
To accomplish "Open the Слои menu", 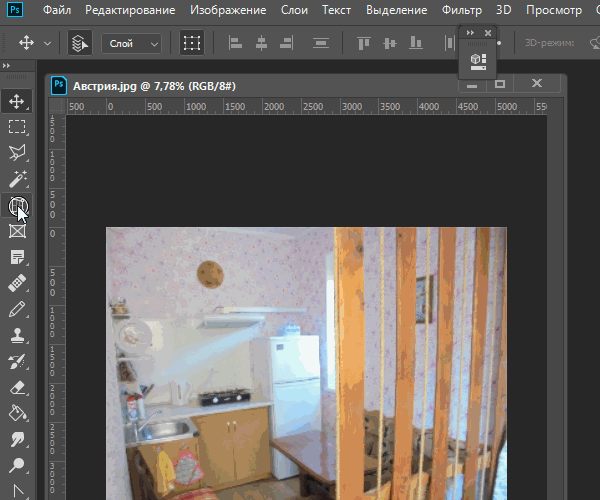I will (294, 10).
